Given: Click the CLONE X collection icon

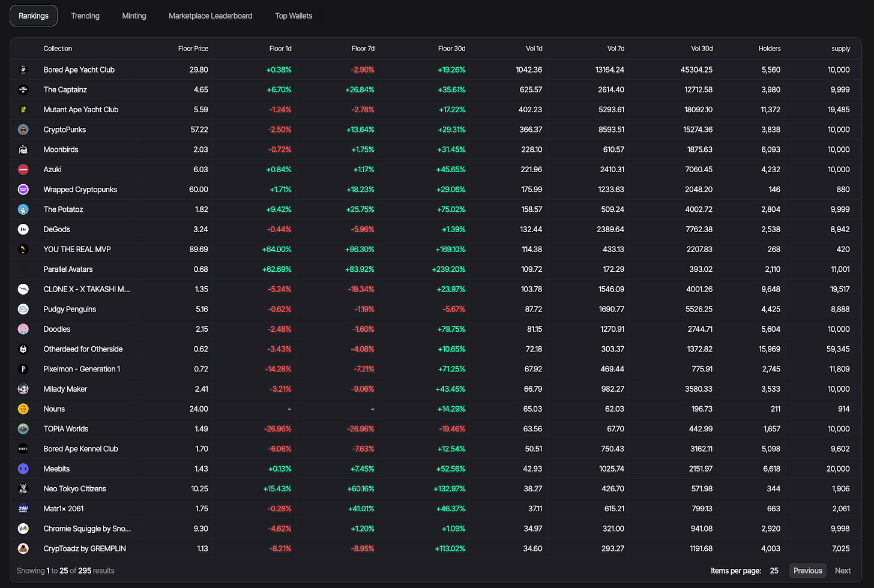Looking at the screenshot, I should (x=23, y=289).
